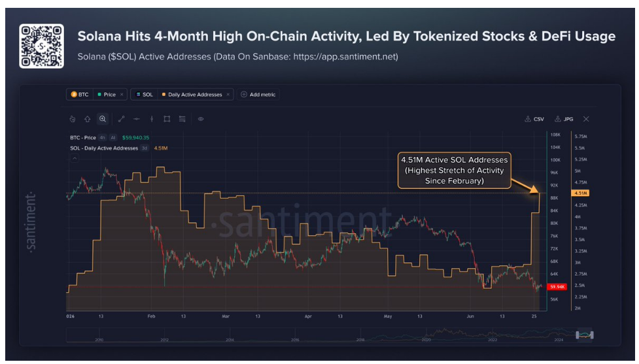Collapse the metric legend chevron
Screen dimensions: 639x364
(75, 158)
